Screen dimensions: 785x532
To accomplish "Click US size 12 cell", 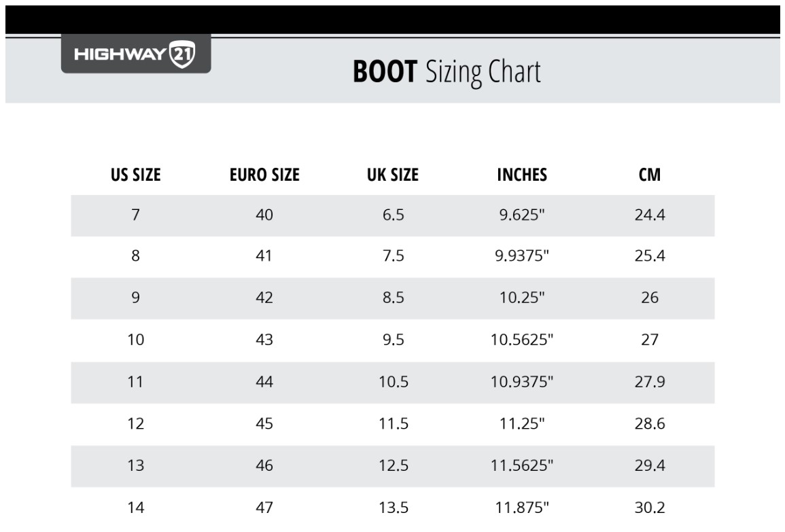I will [x=136, y=424].
